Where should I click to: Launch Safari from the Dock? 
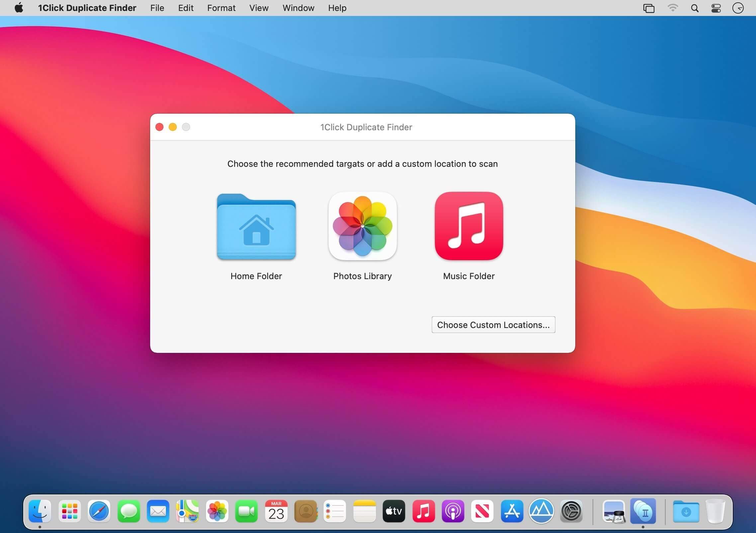[99, 511]
